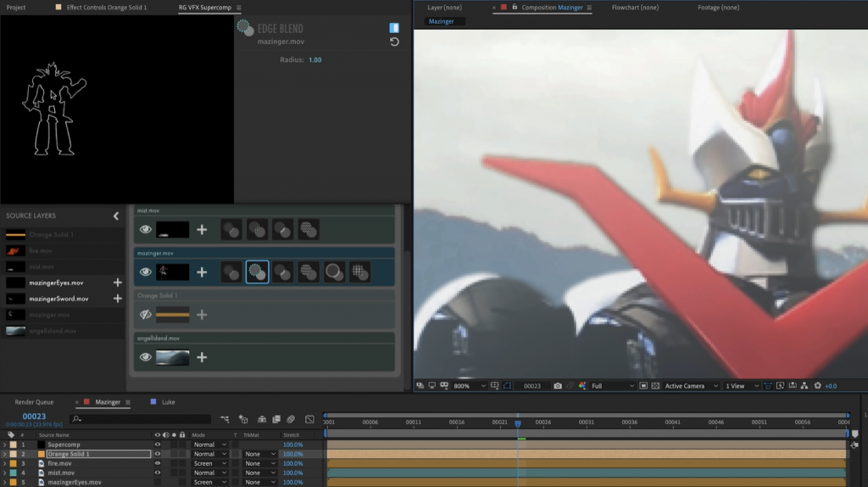Screen dimensions: 868x487
Task: Click the Edge Blend Radius value 1.00
Action: click(315, 60)
